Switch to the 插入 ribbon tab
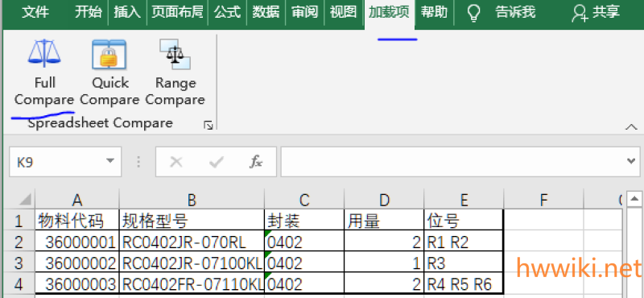644x298 pixels. tap(127, 12)
